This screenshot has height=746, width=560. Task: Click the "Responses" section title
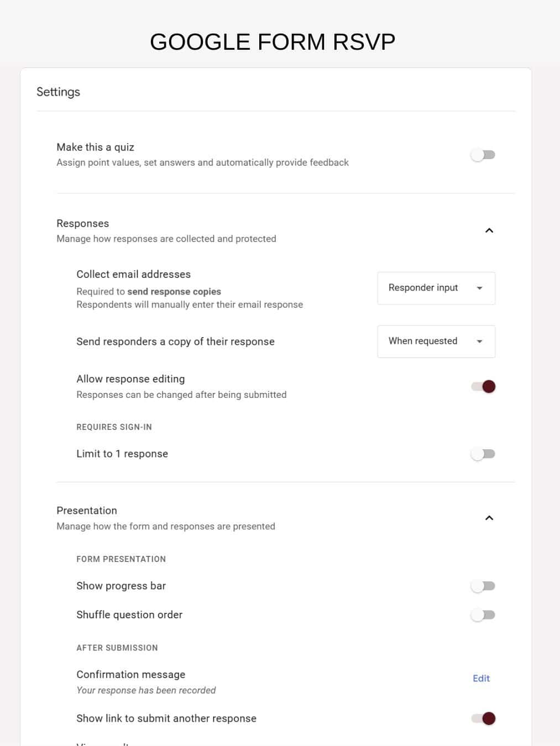point(82,224)
